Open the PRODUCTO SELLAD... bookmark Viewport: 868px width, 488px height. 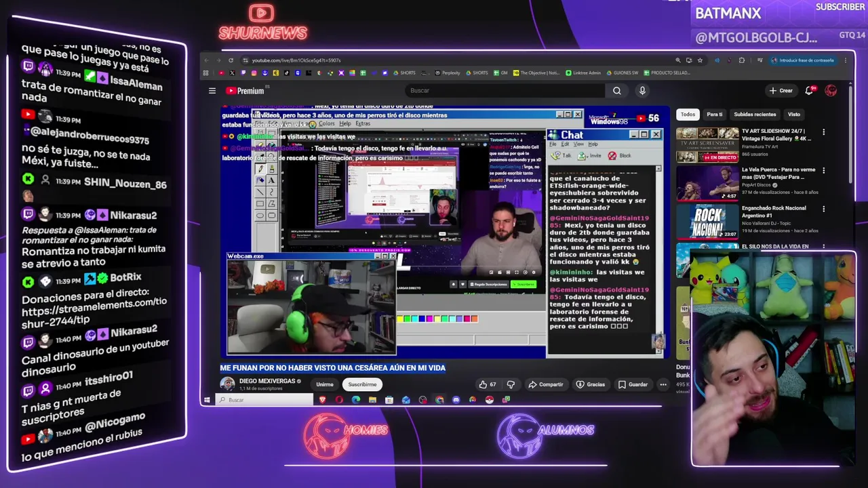tap(667, 73)
